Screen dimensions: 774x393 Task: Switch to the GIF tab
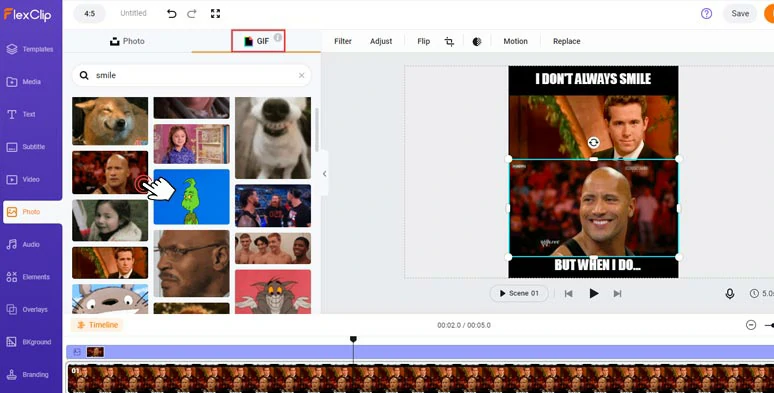click(x=258, y=41)
